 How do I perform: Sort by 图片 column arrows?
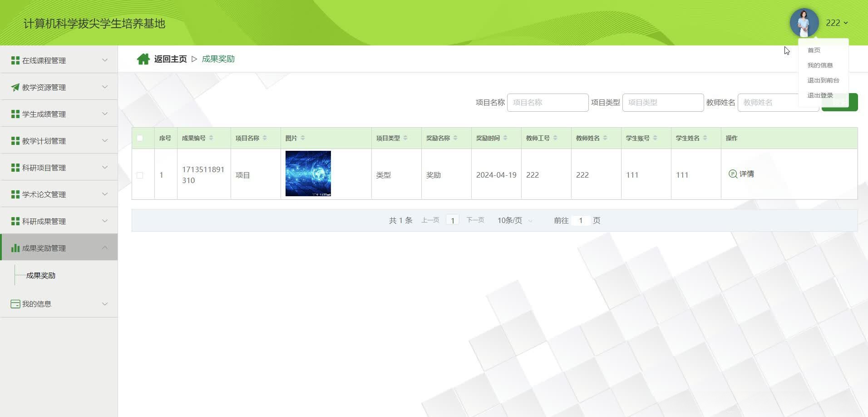point(303,138)
